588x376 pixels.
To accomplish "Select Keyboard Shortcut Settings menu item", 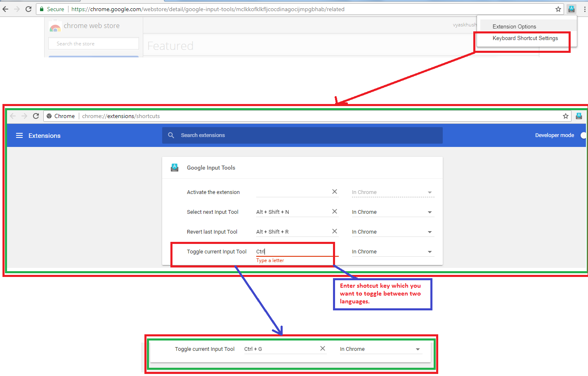I will click(x=525, y=38).
